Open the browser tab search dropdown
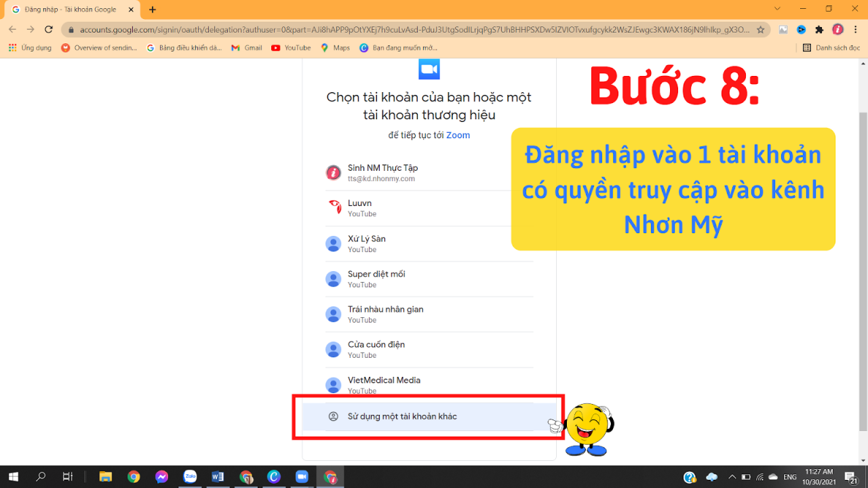The image size is (868, 488). tap(777, 9)
